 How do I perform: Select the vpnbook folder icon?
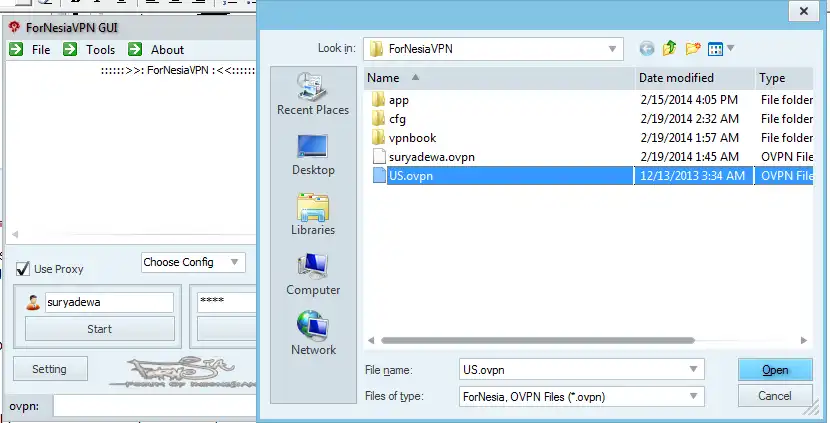point(378,138)
